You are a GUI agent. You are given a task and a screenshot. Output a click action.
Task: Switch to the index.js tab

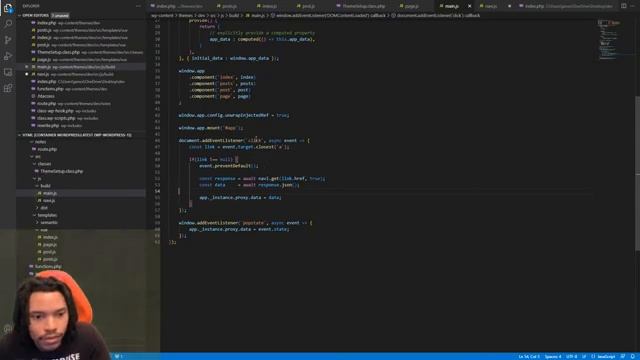[267, 6]
